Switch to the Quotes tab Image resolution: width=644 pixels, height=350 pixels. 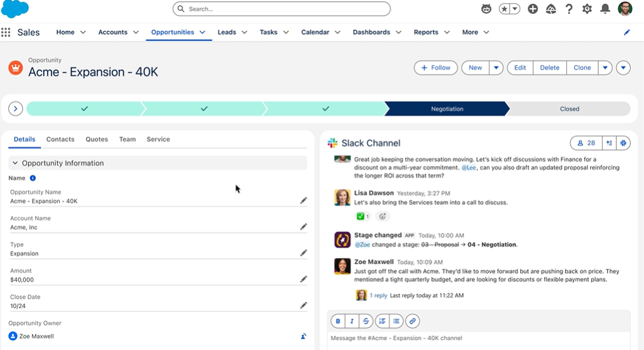[97, 139]
